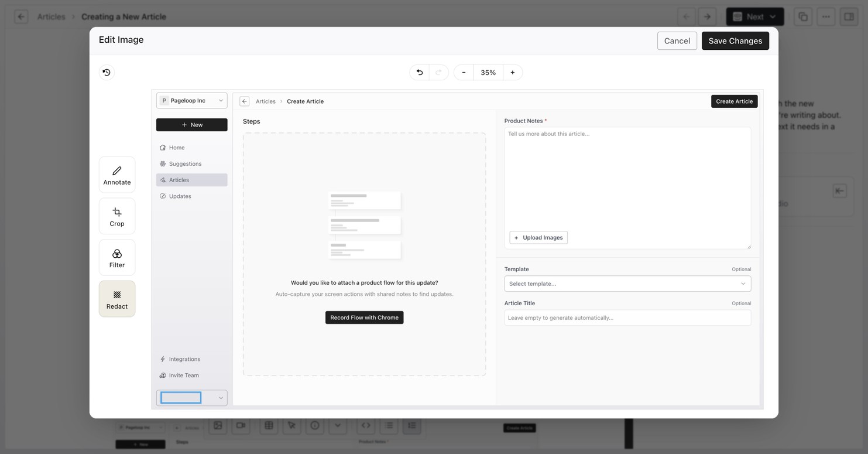Click the reset history icon in Edit Image

click(107, 72)
